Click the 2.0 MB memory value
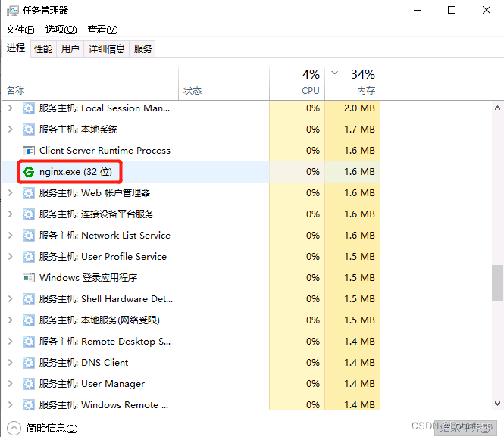This screenshot has width=504, height=437. [359, 108]
